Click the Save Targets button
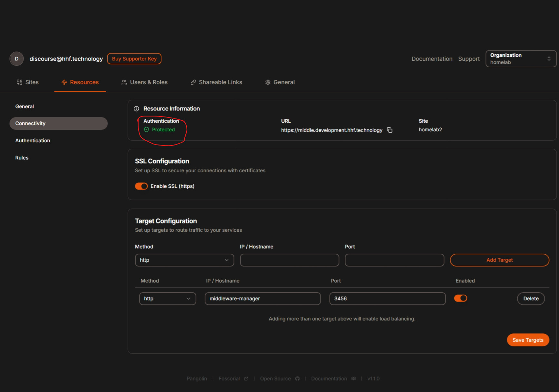Image resolution: width=559 pixels, height=392 pixels. coord(528,340)
